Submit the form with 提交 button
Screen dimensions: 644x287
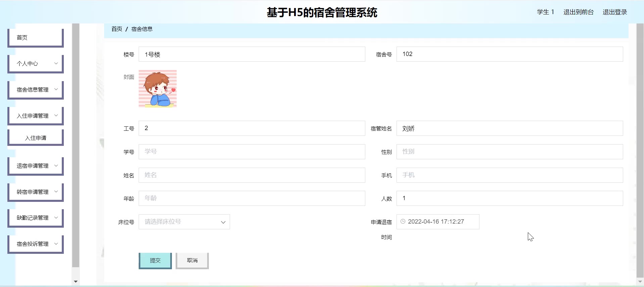tap(155, 261)
